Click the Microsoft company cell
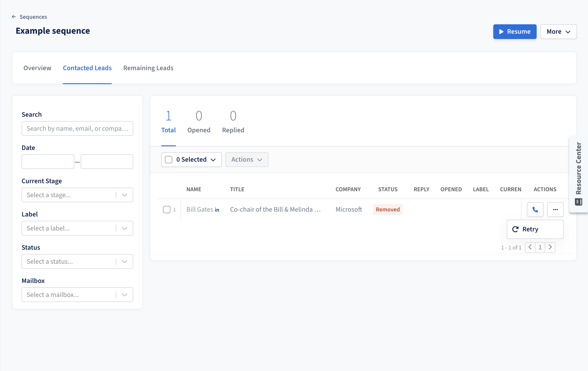Viewport: 588px width, 371px height. [349, 209]
